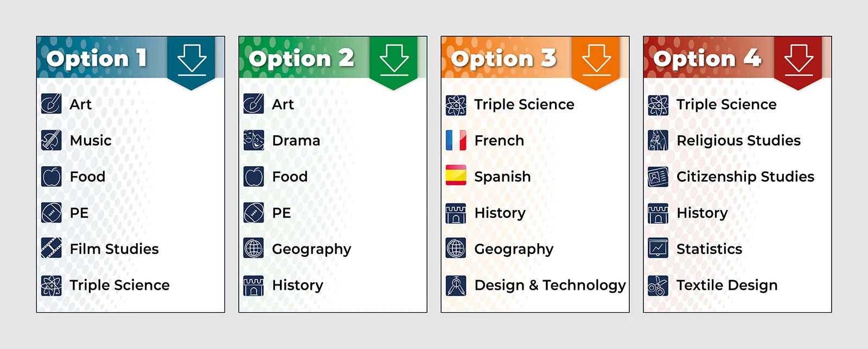
Task: Click Triple Science text in Option 3
Action: tap(524, 104)
